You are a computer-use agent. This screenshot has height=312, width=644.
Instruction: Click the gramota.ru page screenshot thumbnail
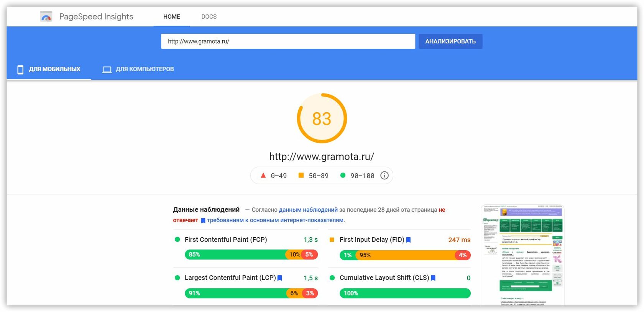tap(522, 255)
